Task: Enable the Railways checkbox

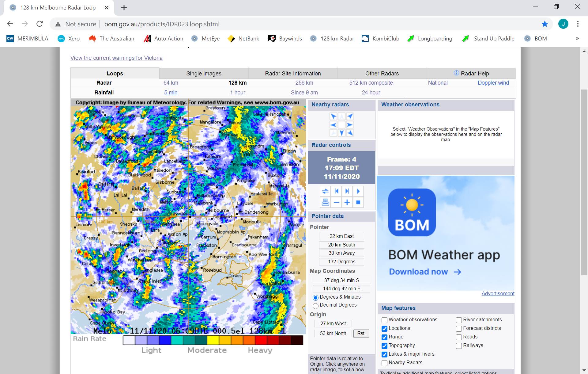Action: click(x=459, y=346)
